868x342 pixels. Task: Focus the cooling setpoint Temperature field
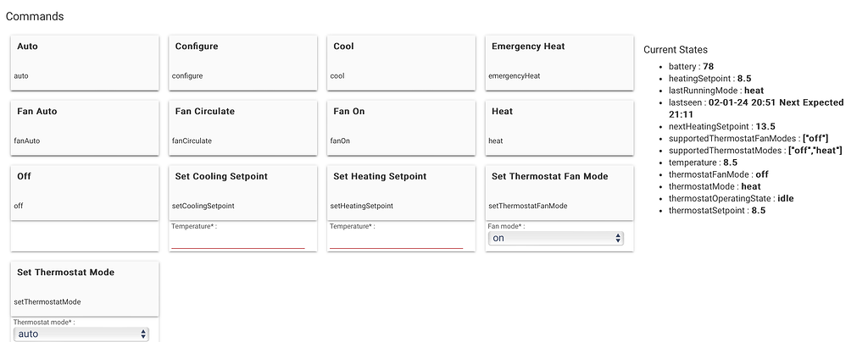tap(238, 242)
